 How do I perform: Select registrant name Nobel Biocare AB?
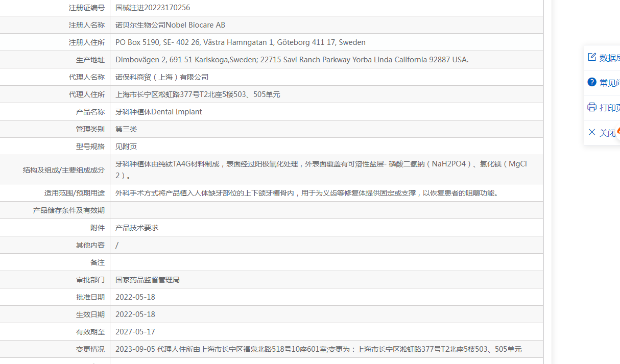(x=170, y=25)
